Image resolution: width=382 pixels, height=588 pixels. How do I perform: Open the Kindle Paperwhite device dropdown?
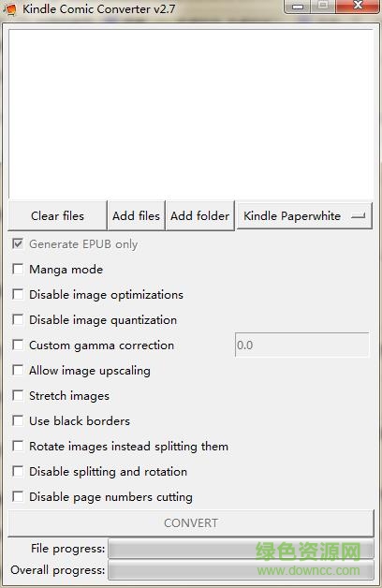[x=304, y=215]
